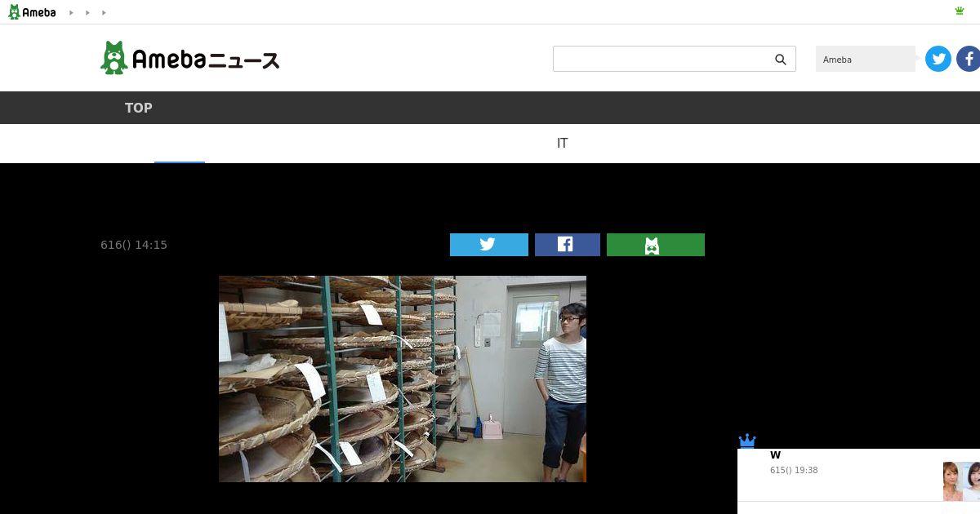
Task: Share article via green Ameba button
Action: (x=656, y=245)
